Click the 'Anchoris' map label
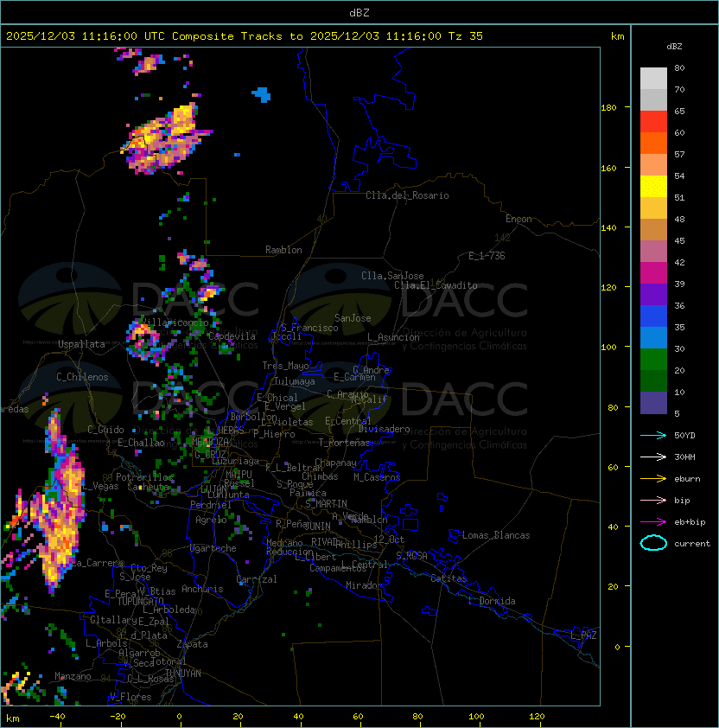This screenshot has height=728, width=719. tap(202, 589)
